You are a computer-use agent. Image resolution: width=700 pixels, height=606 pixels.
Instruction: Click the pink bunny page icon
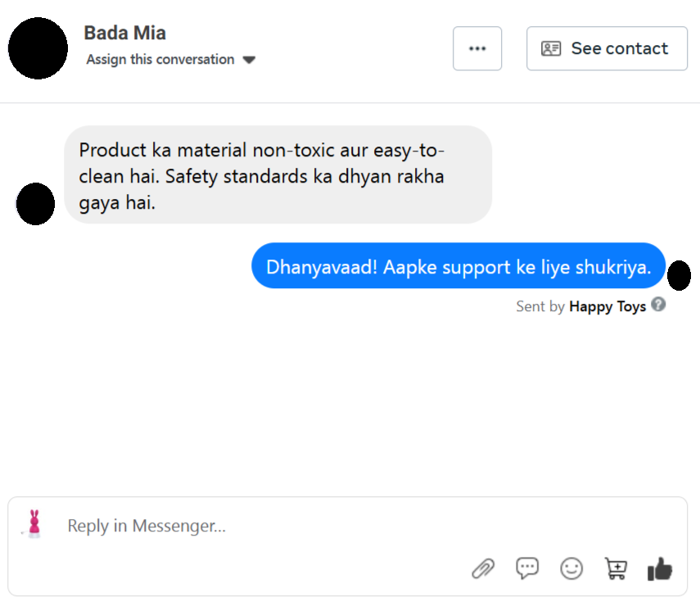[34, 522]
